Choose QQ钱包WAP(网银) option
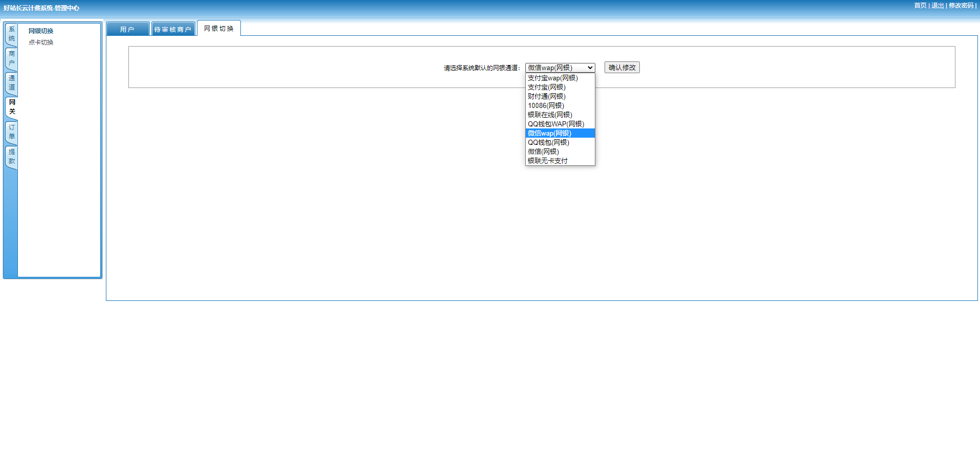Screen dimensions: 980x458 tap(560, 124)
